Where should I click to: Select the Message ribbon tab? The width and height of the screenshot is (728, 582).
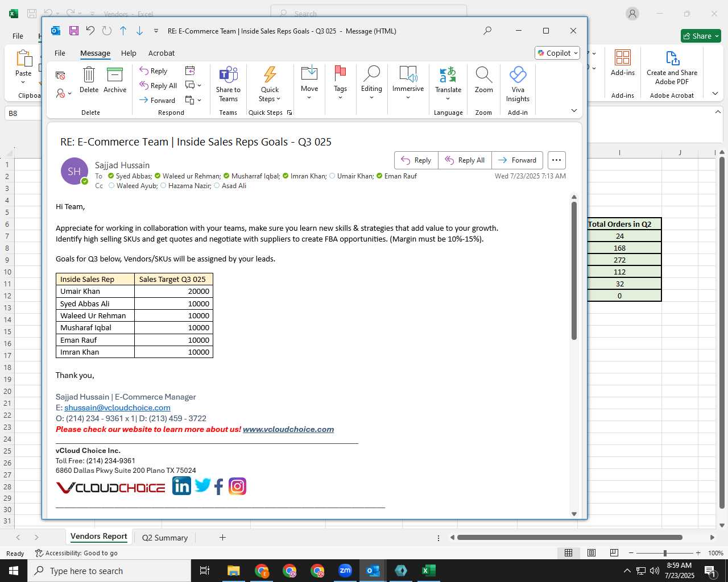coord(95,53)
